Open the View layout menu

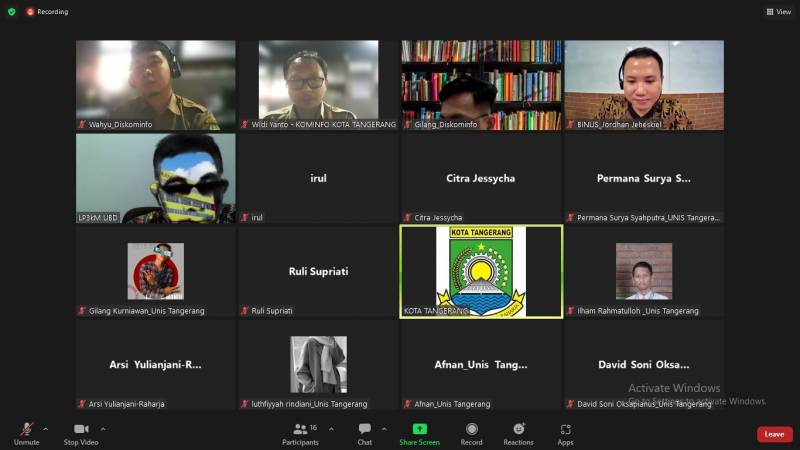click(778, 12)
